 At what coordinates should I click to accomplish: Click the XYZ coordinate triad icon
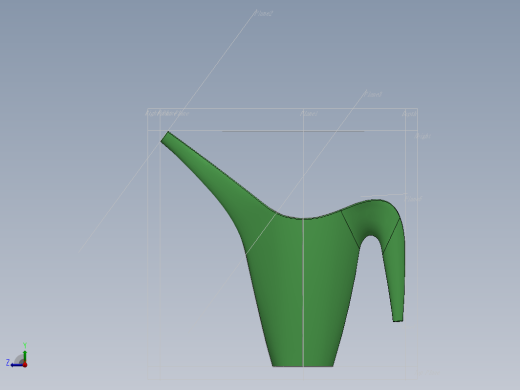[x=17, y=356]
